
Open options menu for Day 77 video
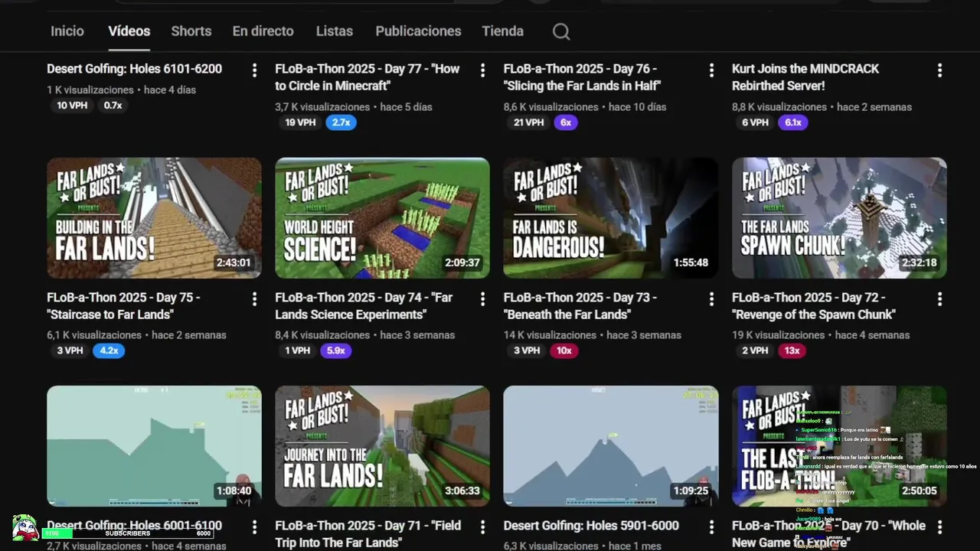482,70
